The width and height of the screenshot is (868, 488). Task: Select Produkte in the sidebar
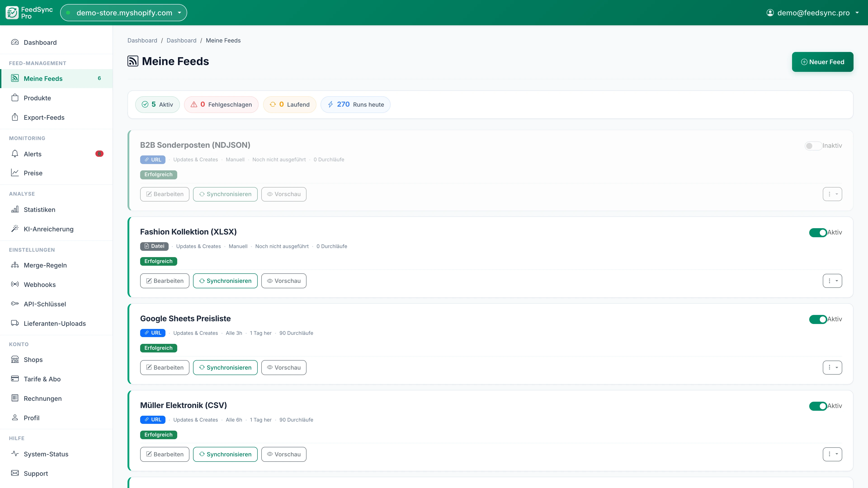click(37, 98)
